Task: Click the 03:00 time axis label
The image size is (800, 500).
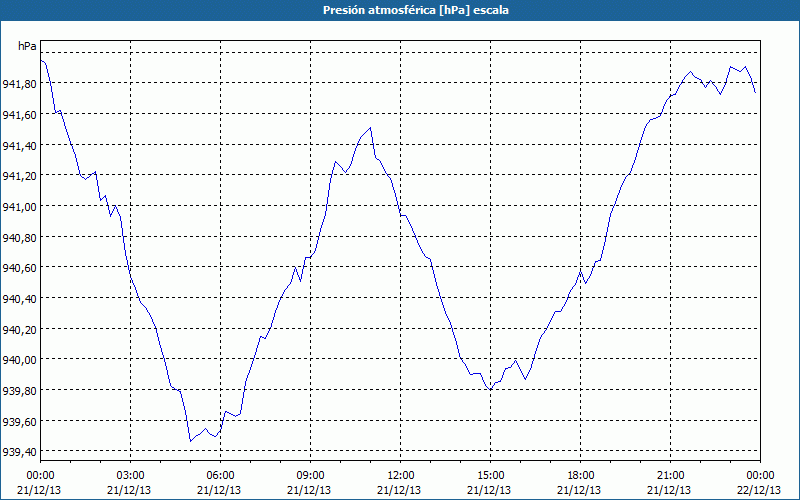Action: pyautogui.click(x=130, y=476)
